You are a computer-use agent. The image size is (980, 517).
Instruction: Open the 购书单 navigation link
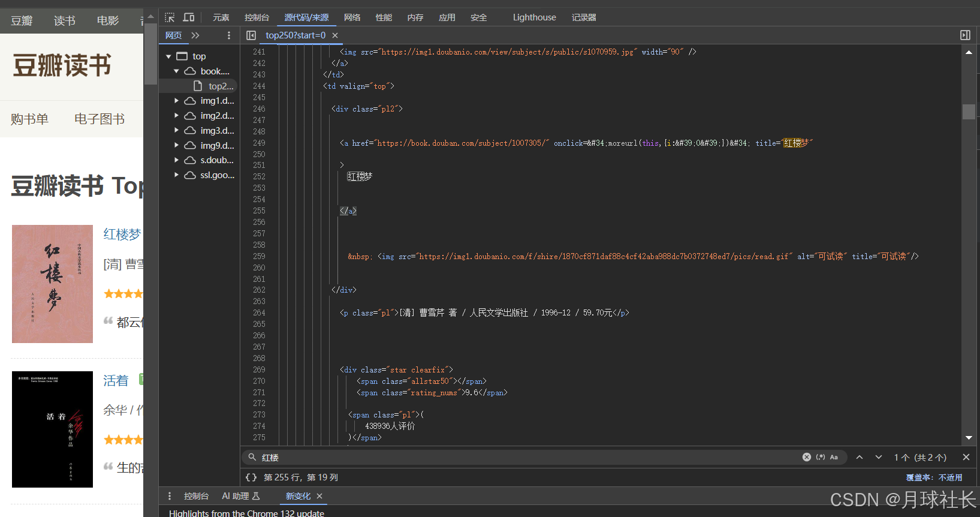pyautogui.click(x=29, y=119)
